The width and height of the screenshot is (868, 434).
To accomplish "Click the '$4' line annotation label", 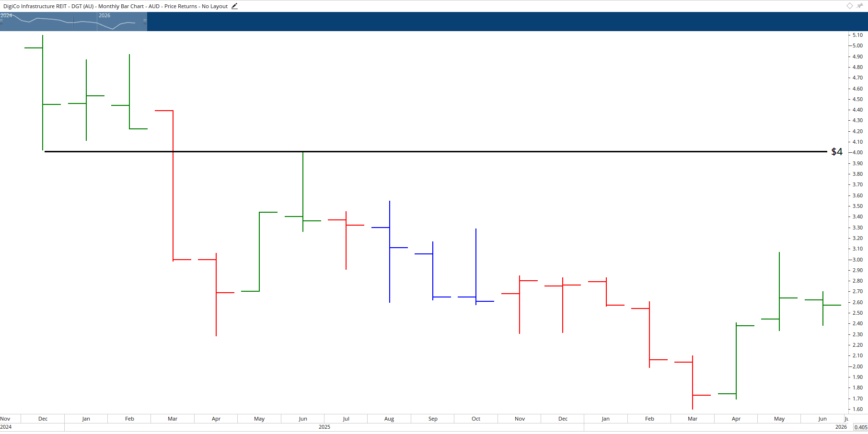I will (836, 151).
